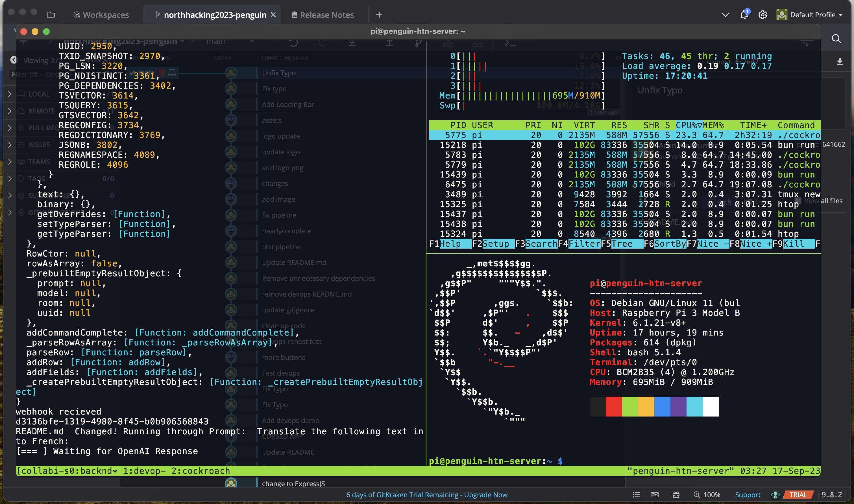This screenshot has height=504, width=854.
Task: Collapse the left panel with arrow button
Action: [x=13, y=60]
